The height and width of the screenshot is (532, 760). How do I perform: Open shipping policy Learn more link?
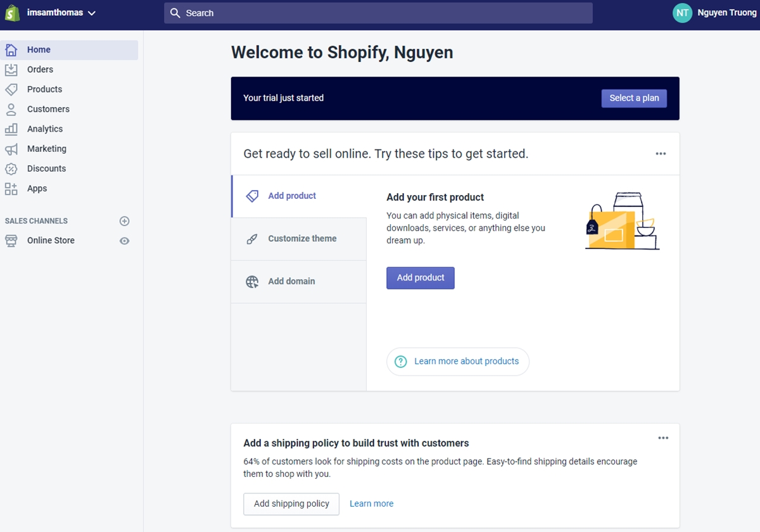point(371,504)
